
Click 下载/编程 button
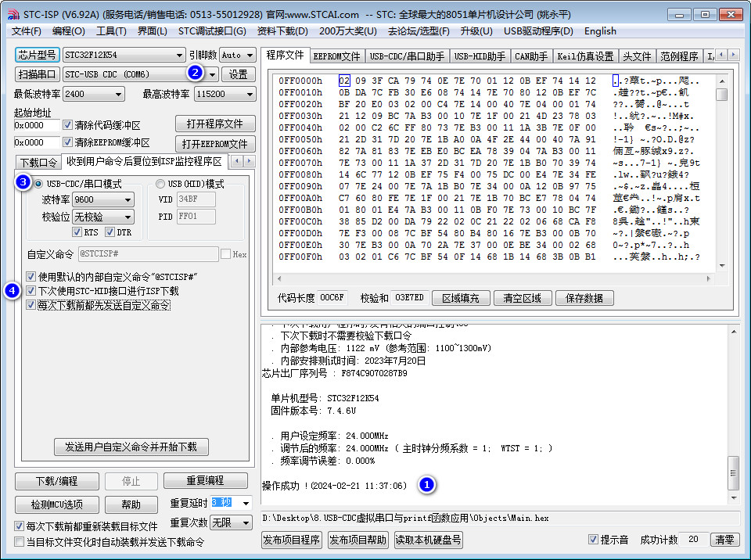point(57,481)
